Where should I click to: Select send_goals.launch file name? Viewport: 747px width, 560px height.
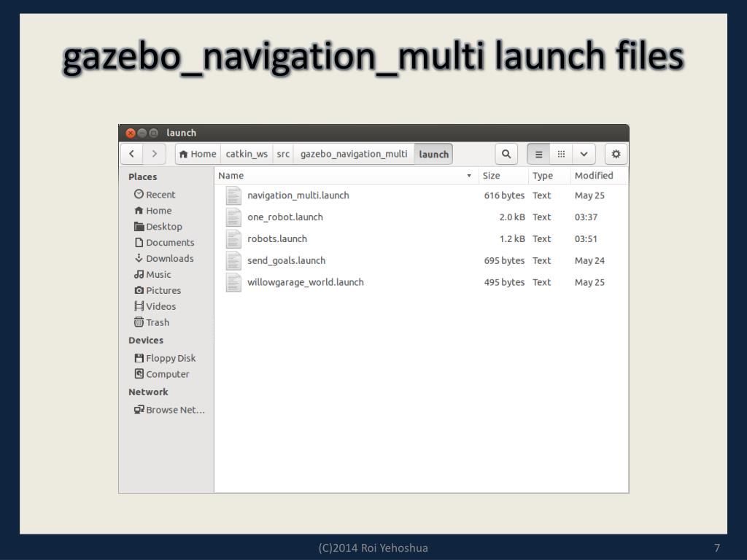click(286, 260)
